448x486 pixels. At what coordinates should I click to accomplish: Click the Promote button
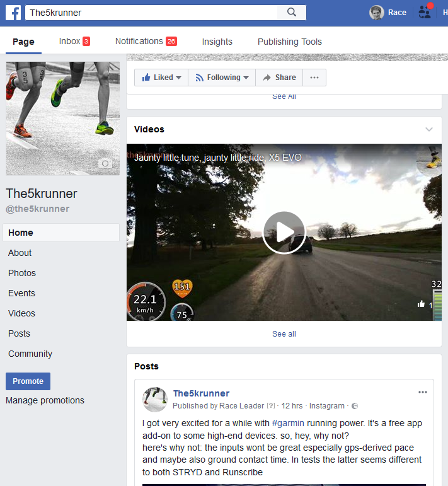pos(28,381)
